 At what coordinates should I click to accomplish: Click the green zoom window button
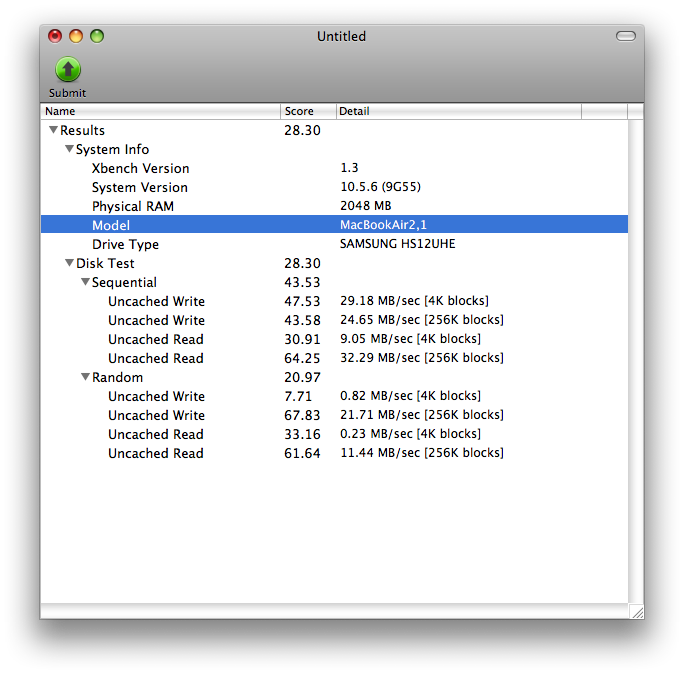tap(97, 36)
